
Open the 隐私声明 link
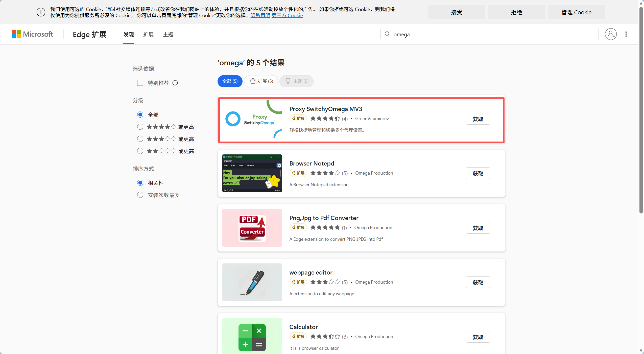click(x=260, y=15)
